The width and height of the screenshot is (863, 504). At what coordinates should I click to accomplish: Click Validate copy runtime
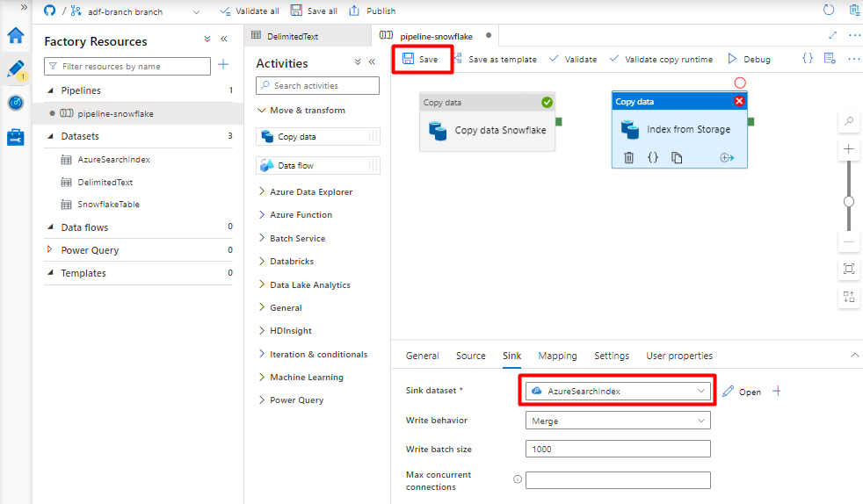[x=661, y=60]
